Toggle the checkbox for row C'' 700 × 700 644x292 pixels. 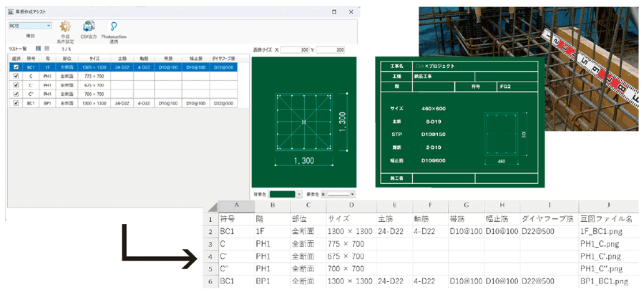coord(16,94)
